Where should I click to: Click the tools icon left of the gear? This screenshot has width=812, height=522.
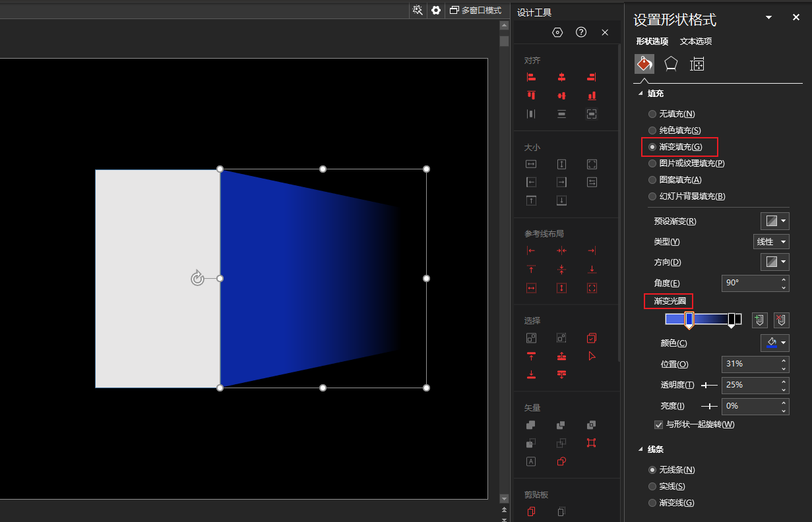418,10
